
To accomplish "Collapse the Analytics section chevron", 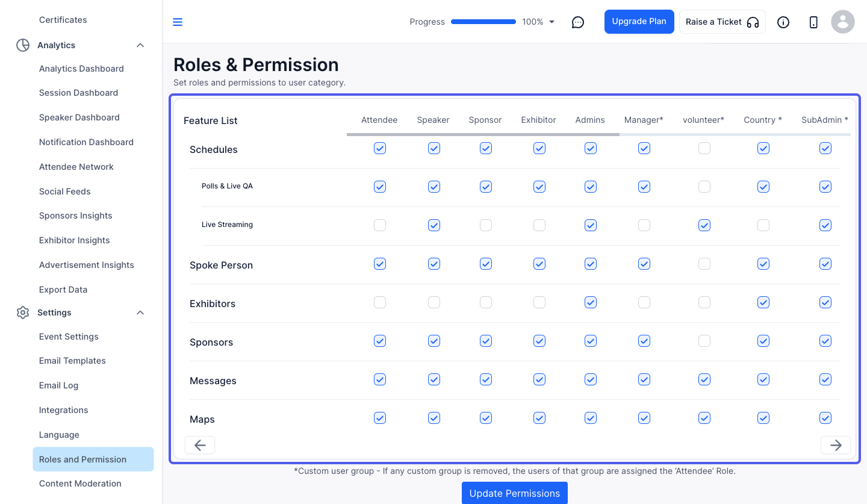I will [x=140, y=45].
